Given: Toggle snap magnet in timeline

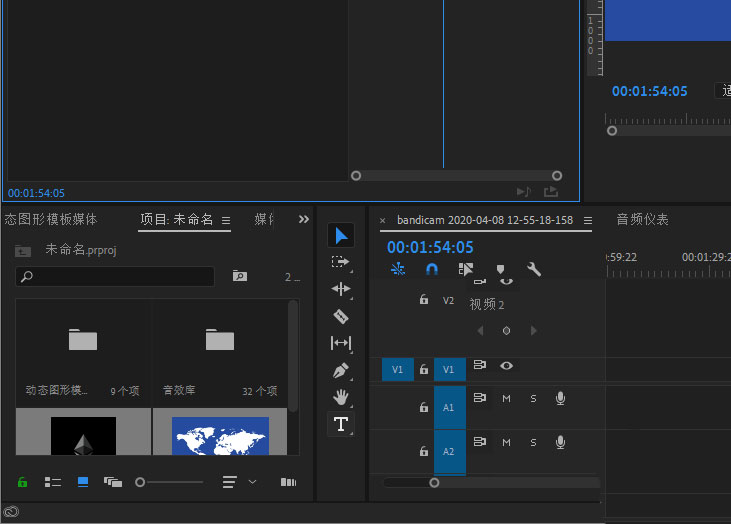Looking at the screenshot, I should (432, 269).
